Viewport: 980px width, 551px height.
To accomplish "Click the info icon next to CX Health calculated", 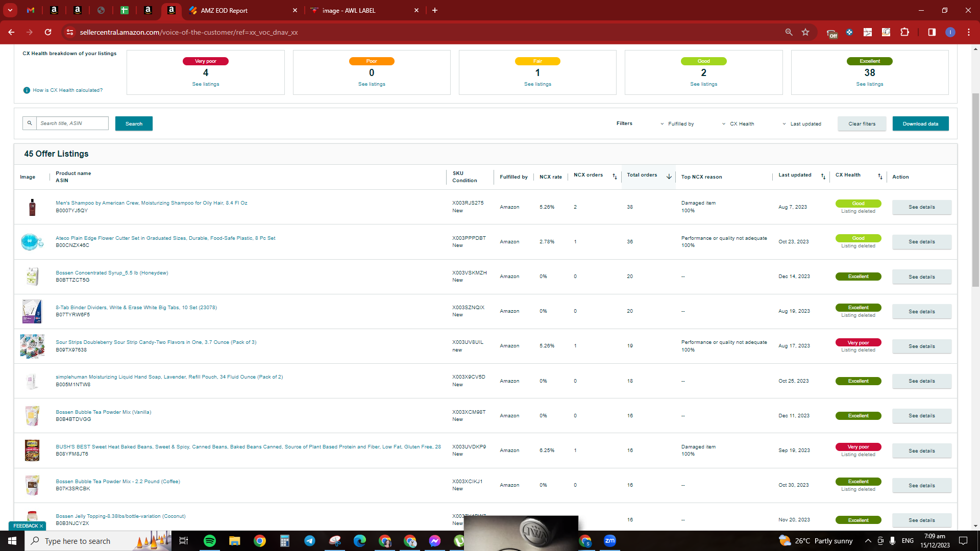I will (27, 90).
